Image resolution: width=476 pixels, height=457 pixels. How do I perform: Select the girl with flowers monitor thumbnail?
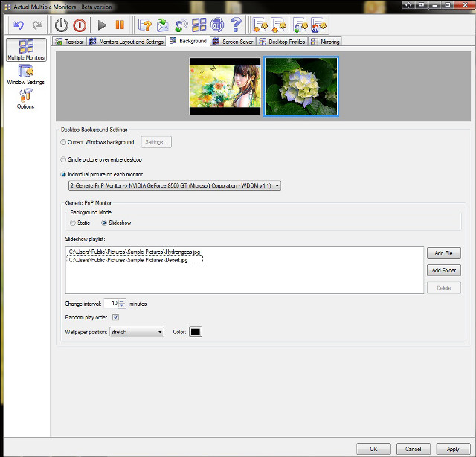(225, 86)
